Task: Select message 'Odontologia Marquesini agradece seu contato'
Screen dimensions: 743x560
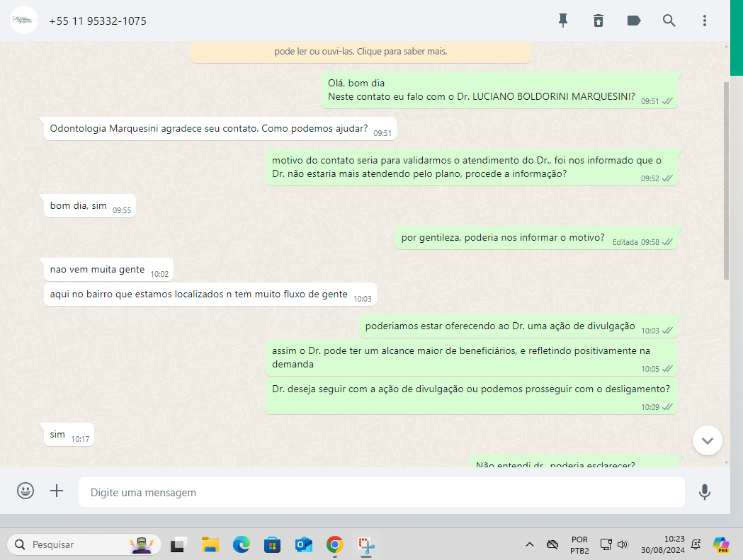Action: pos(220,129)
